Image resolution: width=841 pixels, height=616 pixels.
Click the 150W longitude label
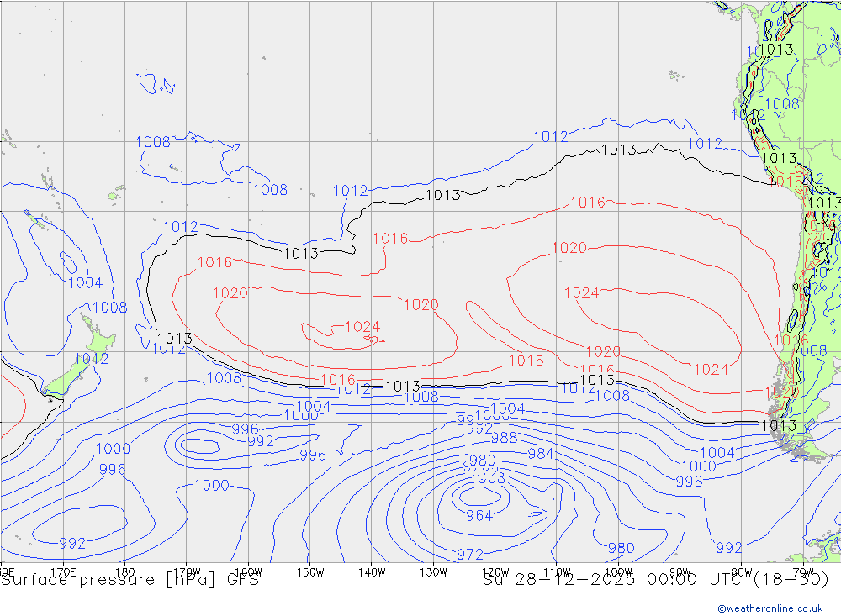(310, 571)
